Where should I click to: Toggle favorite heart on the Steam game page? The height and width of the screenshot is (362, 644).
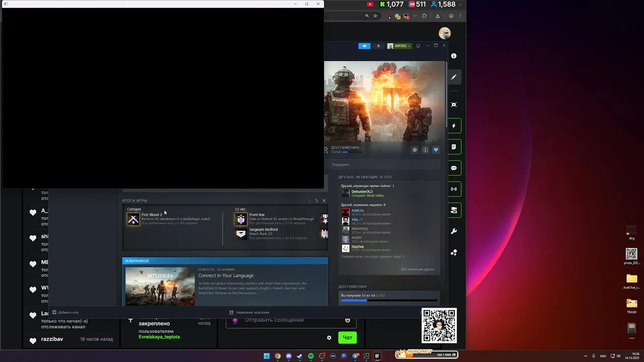click(436, 150)
